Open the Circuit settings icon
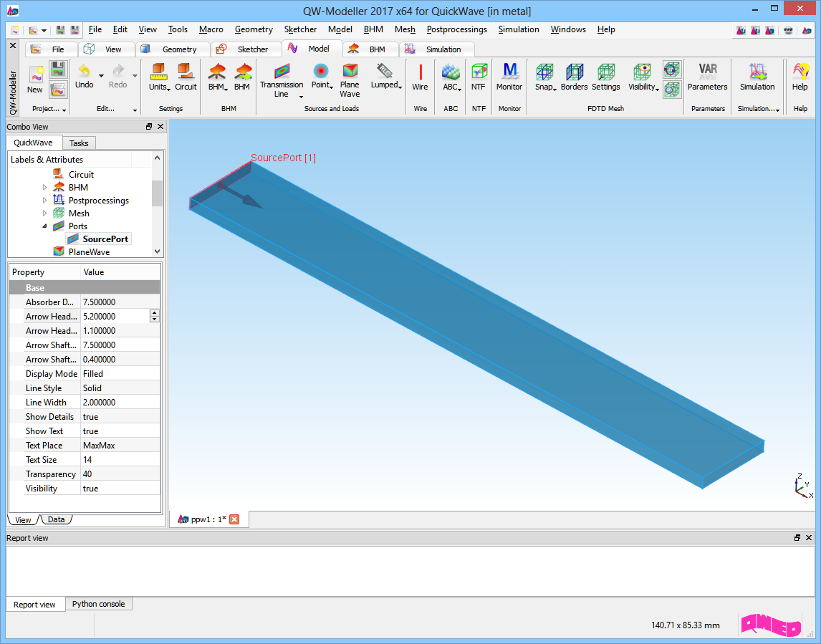This screenshot has width=821, height=644. click(x=186, y=77)
